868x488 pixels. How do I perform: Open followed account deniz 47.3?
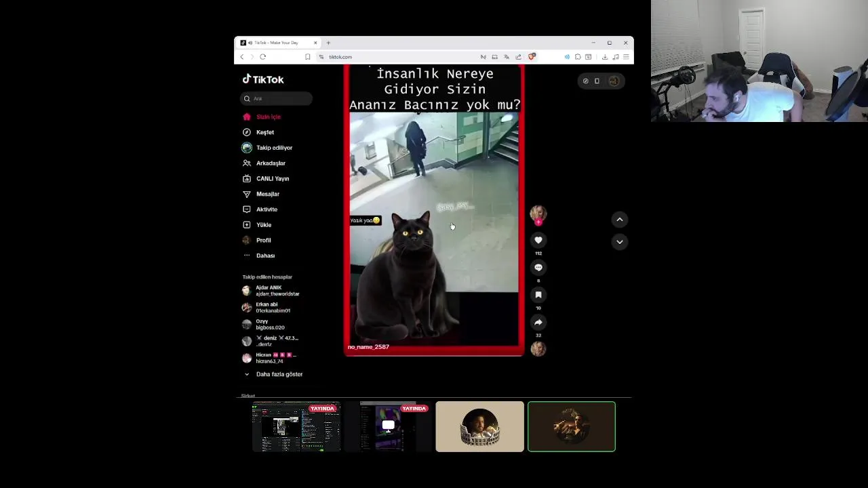271,341
